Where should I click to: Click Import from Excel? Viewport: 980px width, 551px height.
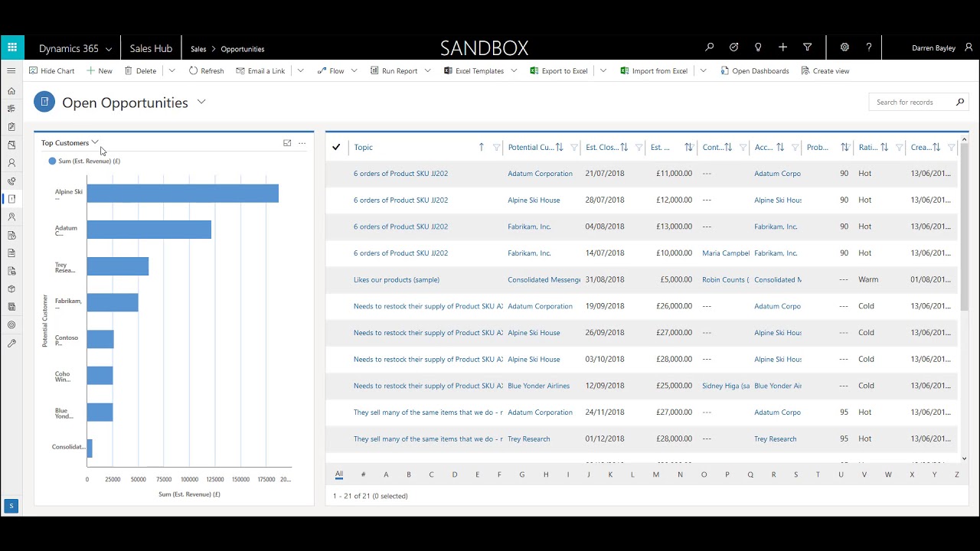pyautogui.click(x=654, y=70)
